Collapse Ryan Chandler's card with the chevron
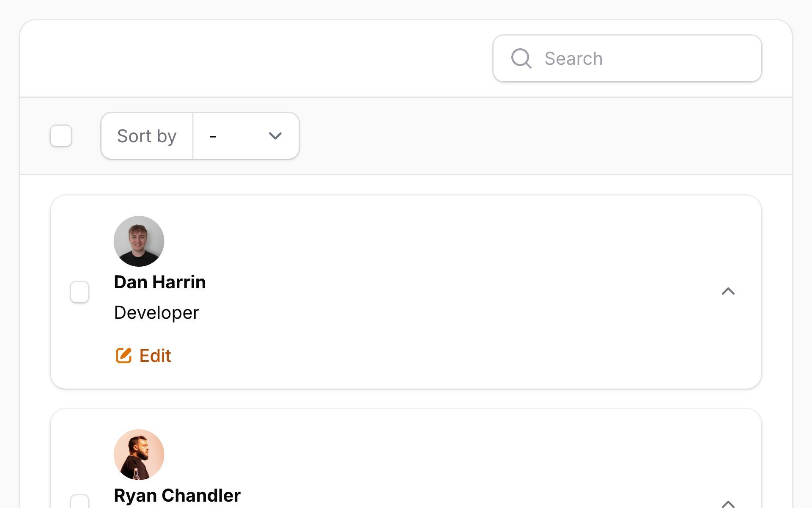 coord(728,504)
